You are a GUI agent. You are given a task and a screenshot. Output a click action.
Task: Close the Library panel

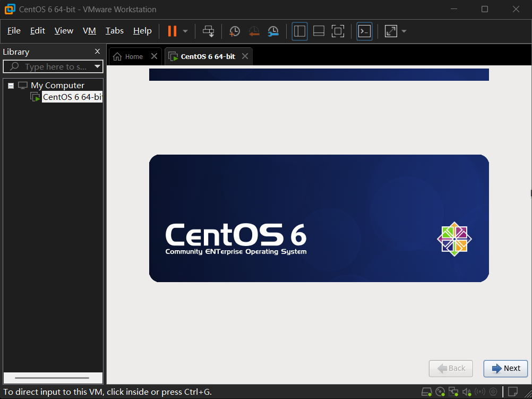coord(97,52)
